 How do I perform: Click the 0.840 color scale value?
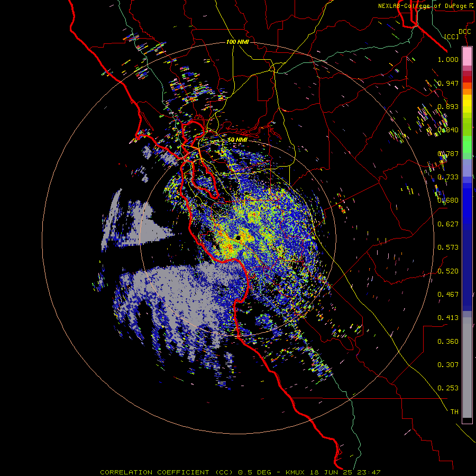click(x=448, y=130)
